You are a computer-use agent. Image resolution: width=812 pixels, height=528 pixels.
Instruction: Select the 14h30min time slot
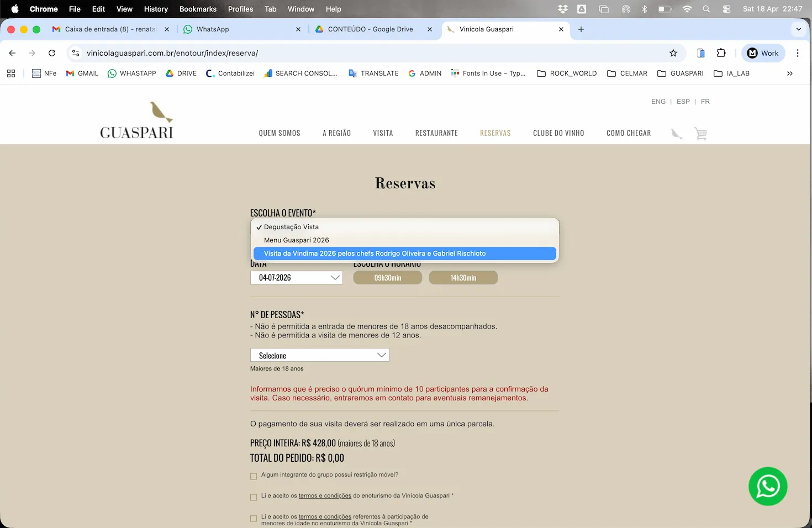click(463, 278)
